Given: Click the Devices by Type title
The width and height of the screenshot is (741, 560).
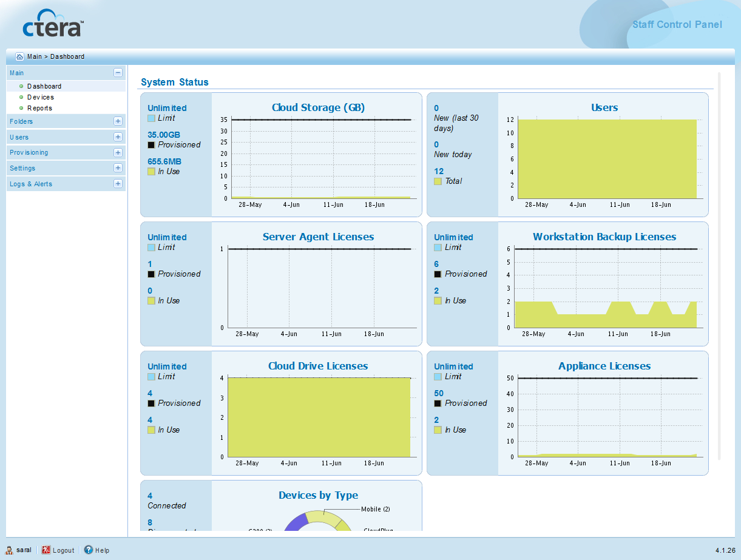Looking at the screenshot, I should point(318,496).
